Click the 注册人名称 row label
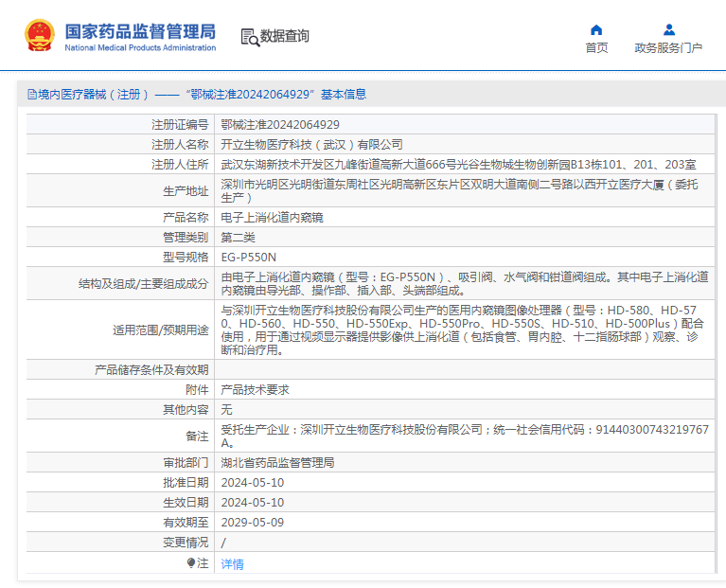This screenshot has width=726, height=588. (x=180, y=145)
